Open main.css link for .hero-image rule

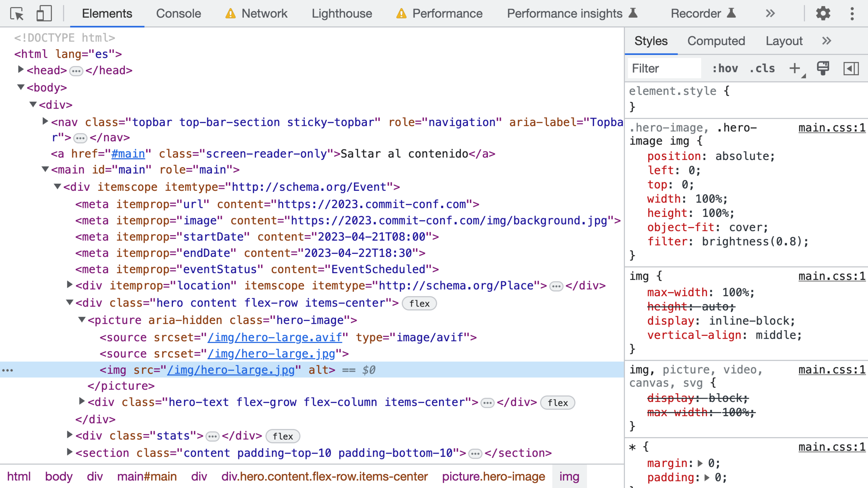(x=831, y=128)
